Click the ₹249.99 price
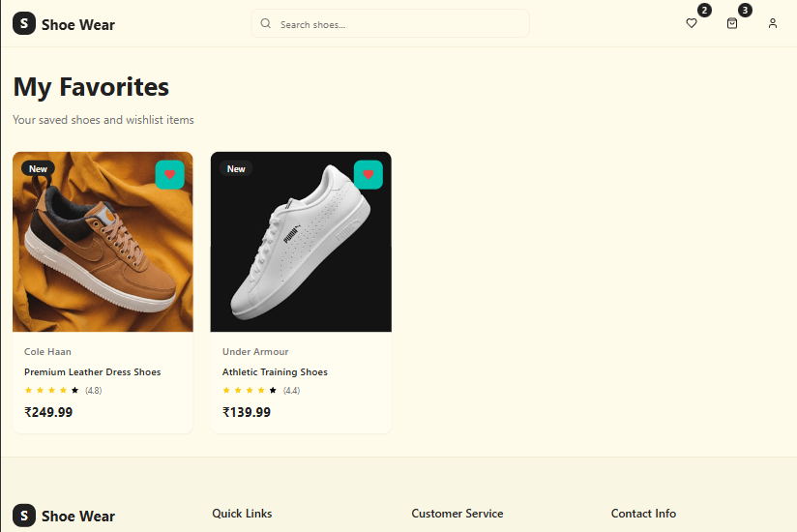Image resolution: width=797 pixels, height=532 pixels. coord(48,412)
